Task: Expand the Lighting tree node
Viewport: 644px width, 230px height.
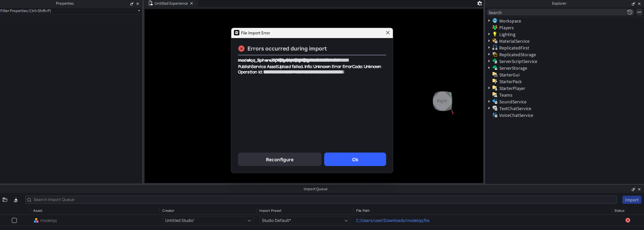Action: click(x=489, y=34)
